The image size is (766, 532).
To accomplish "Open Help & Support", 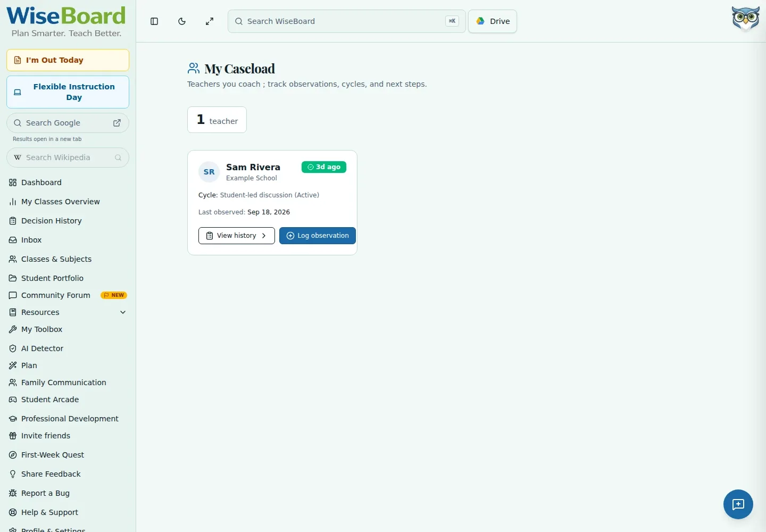I will pyautogui.click(x=68, y=512).
